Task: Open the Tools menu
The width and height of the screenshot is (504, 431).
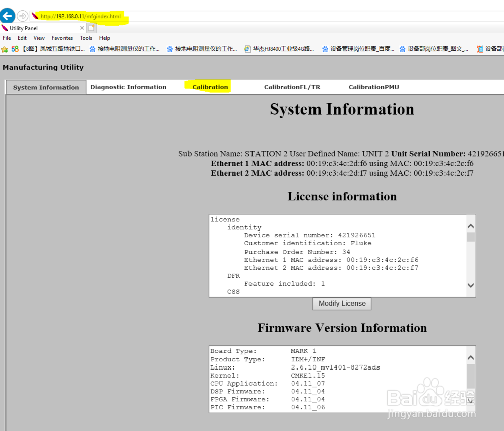Action: pos(86,38)
